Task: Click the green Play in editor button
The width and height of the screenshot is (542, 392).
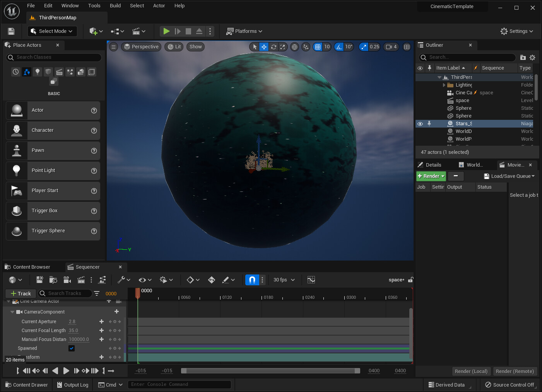Action: tap(166, 31)
